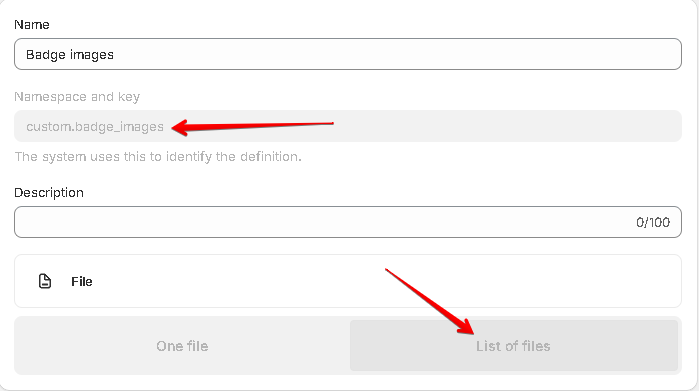Screen dimensions: 699x391
Task: Click empty area right of File label
Action: pos(383,281)
